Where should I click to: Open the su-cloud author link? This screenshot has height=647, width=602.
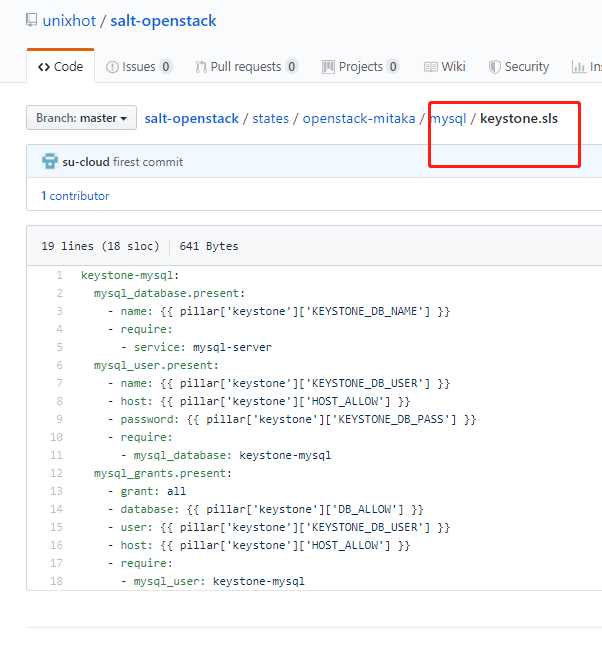(x=86, y=162)
